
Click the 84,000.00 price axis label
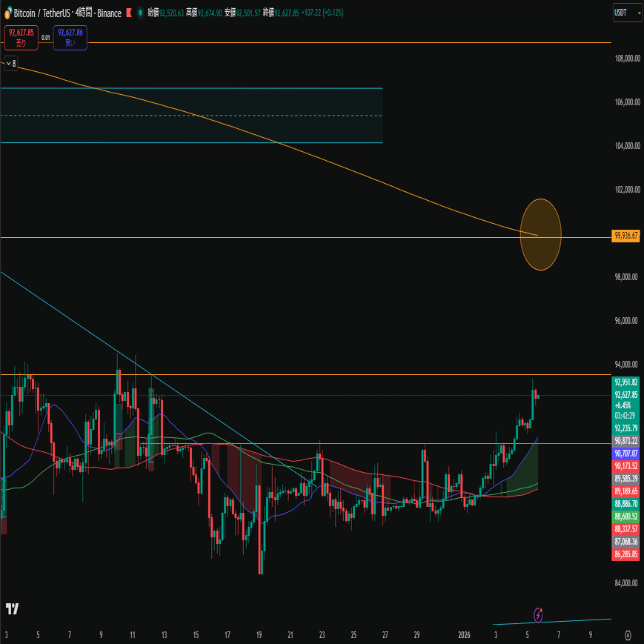pos(627,582)
